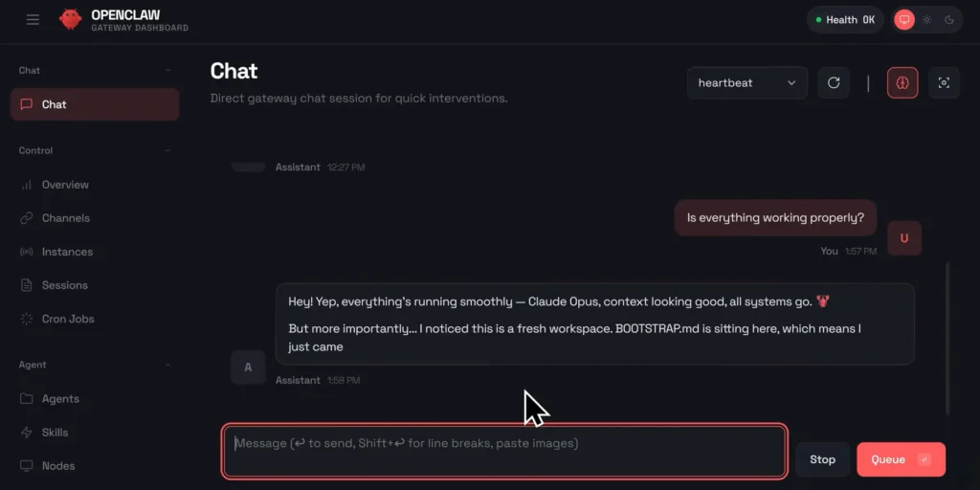This screenshot has width=980, height=490.
Task: Select the dark theme moon icon
Action: tap(949, 20)
